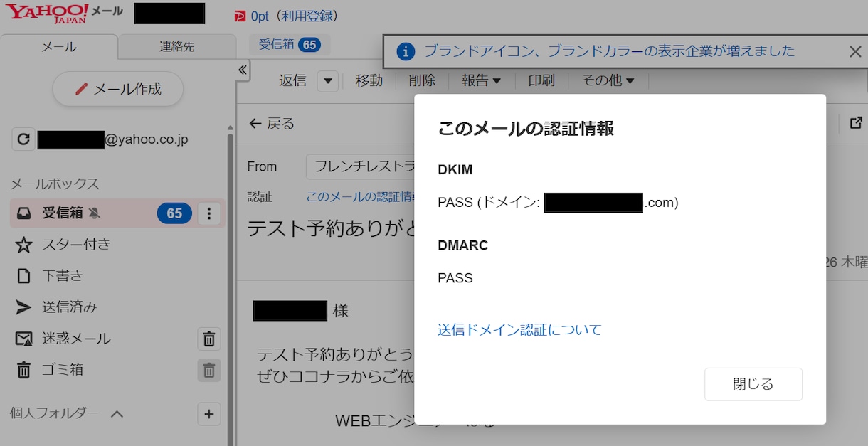Click the brand icon notification text
Viewport: 868px width, 446px height.
pyautogui.click(x=609, y=51)
